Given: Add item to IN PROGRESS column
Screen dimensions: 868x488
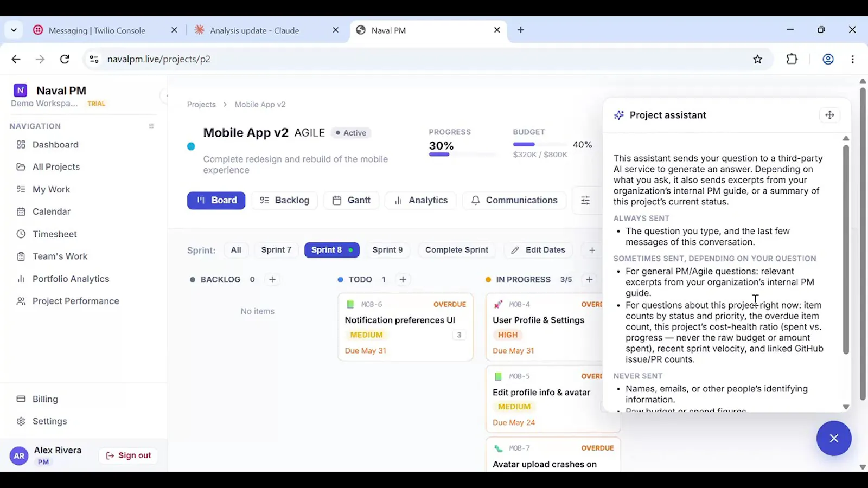Looking at the screenshot, I should point(589,280).
